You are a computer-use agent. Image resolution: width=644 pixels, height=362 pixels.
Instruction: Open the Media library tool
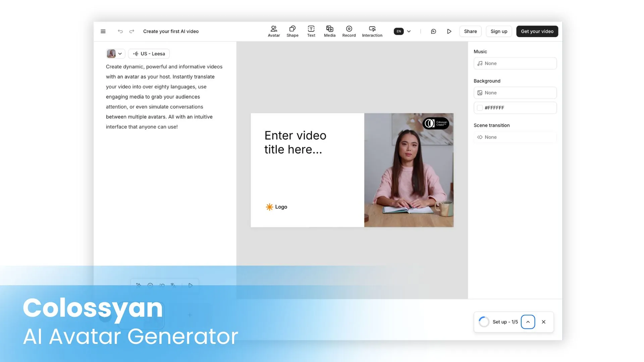[329, 32]
